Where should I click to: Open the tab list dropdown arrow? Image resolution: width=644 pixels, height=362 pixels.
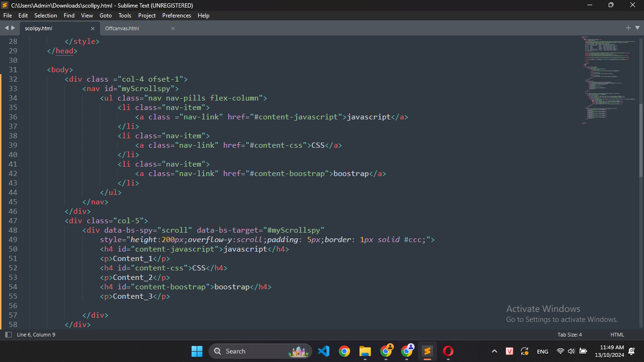637,28
